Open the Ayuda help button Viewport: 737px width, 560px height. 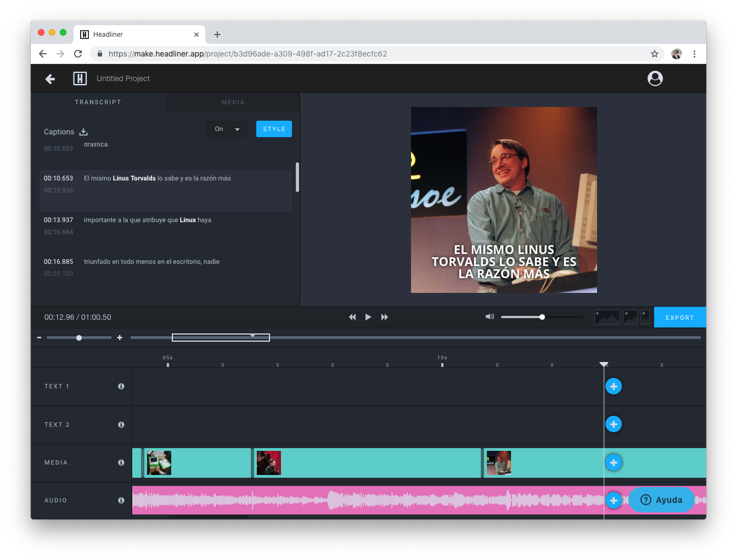click(661, 500)
